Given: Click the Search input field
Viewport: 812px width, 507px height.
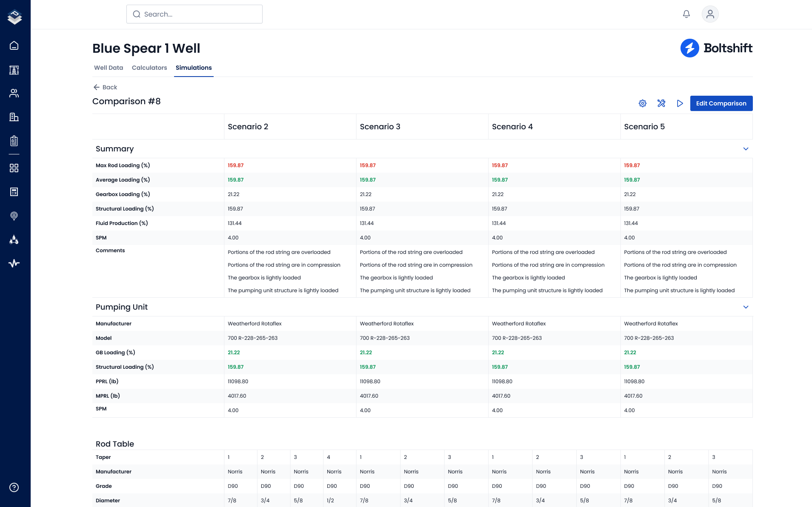Looking at the screenshot, I should pos(194,14).
